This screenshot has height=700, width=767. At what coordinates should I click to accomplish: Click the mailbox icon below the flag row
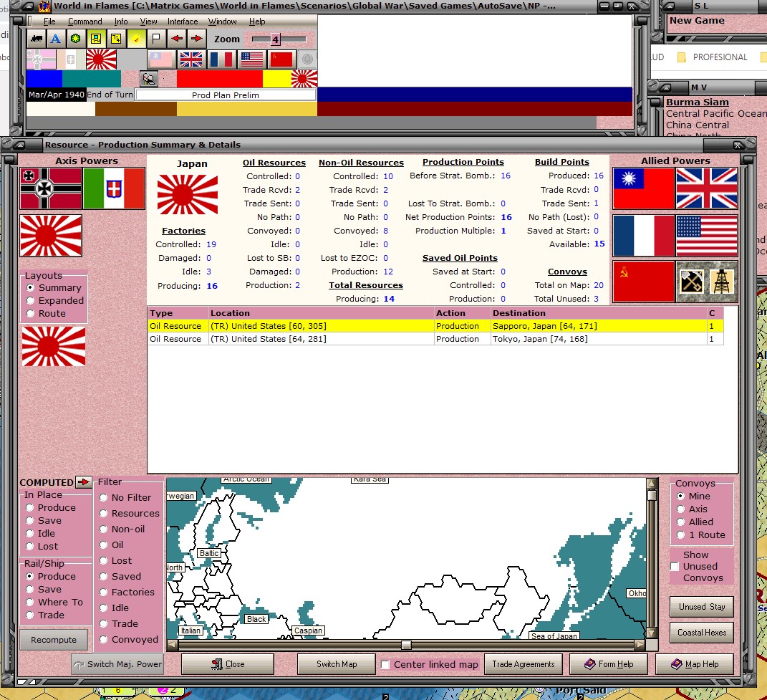149,78
